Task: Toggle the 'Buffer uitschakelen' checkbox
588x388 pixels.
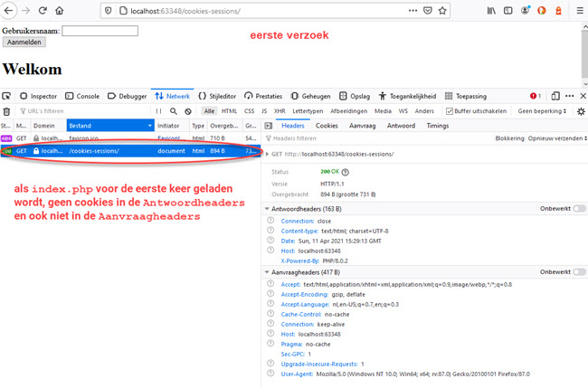Action: (449, 110)
